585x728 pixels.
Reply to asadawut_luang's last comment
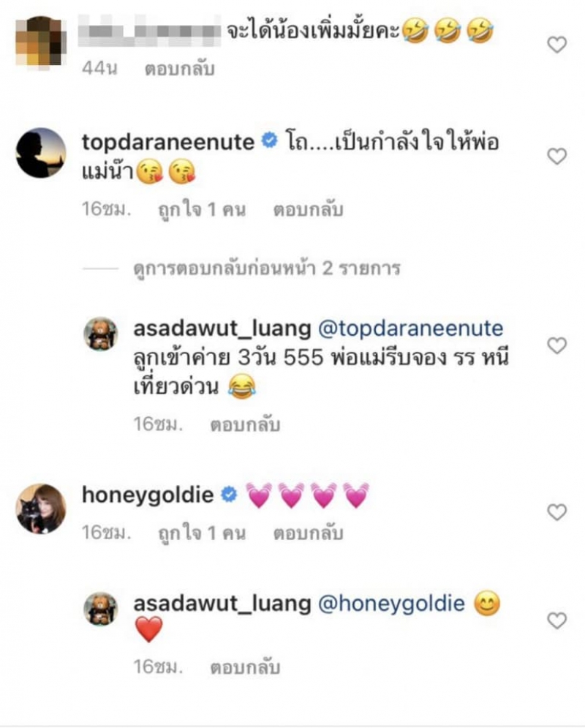[245, 668]
